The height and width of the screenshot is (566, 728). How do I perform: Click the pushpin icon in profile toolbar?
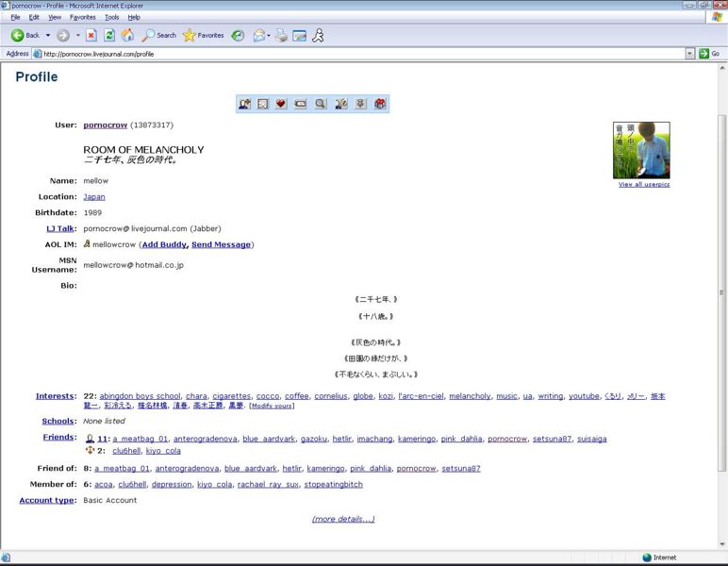[x=360, y=104]
